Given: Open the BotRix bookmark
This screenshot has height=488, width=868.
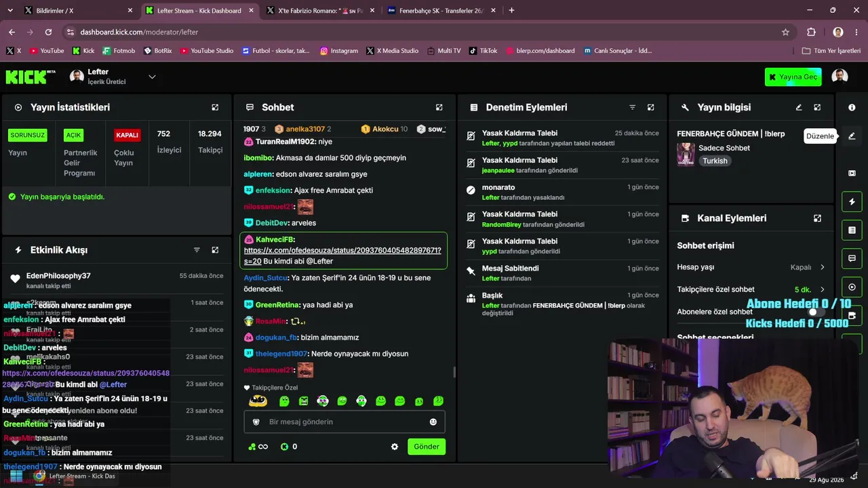Looking at the screenshot, I should [x=158, y=51].
